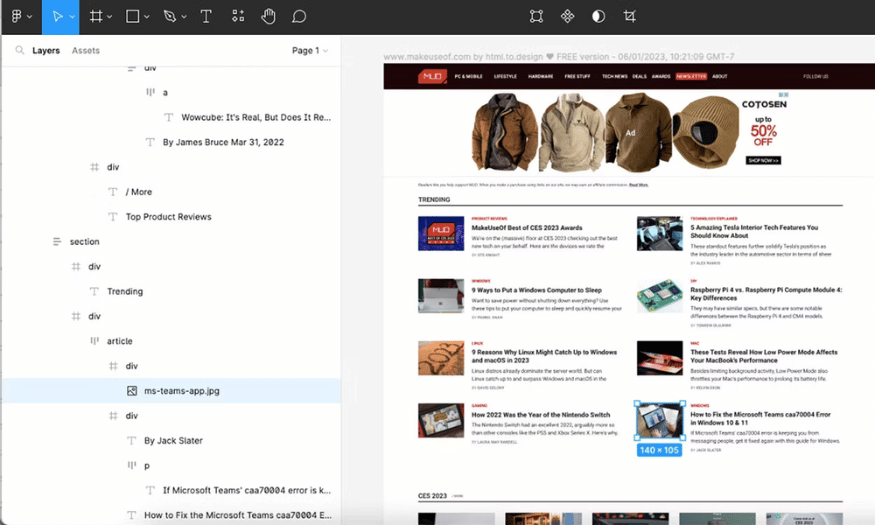Select the Text tool
Screen dimensions: 875x525
click(x=206, y=16)
